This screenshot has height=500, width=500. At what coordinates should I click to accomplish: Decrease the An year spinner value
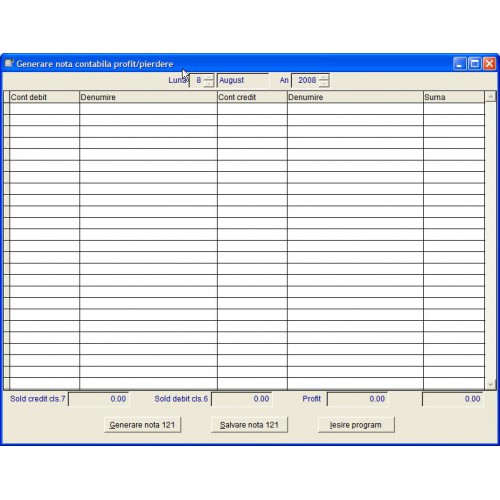pyautogui.click(x=323, y=83)
